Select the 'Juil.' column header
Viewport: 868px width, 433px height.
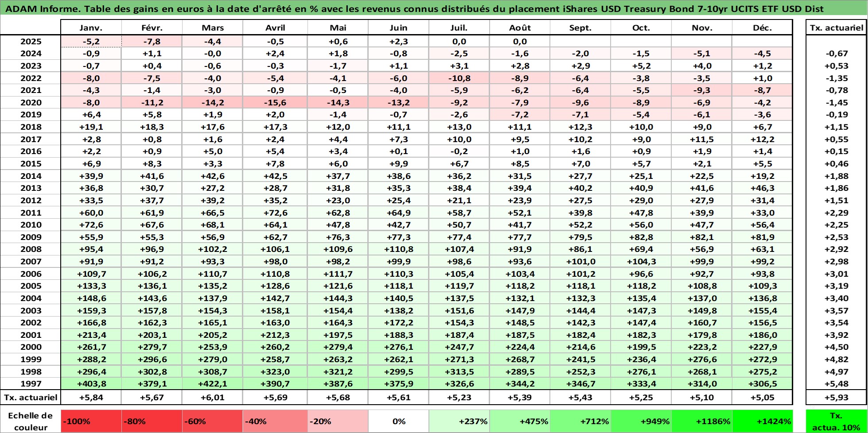coord(459,27)
